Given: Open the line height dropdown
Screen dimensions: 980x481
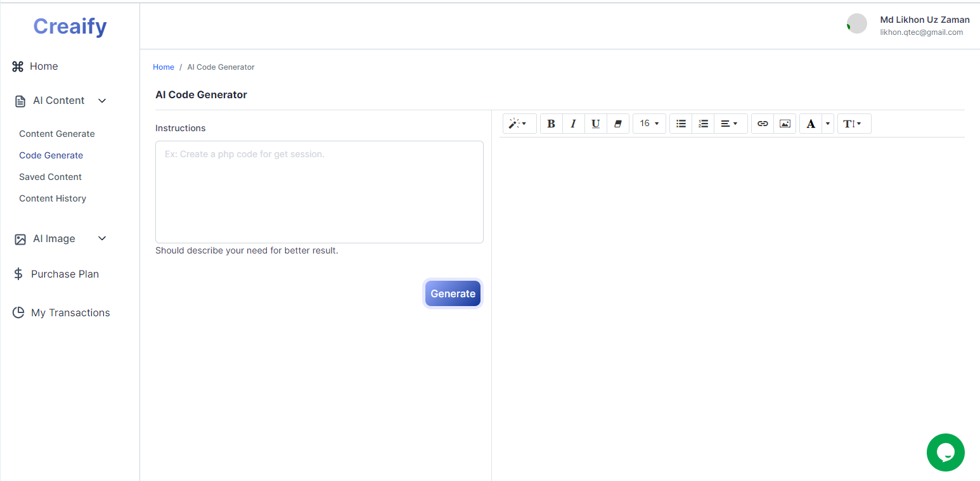Looking at the screenshot, I should [854, 124].
